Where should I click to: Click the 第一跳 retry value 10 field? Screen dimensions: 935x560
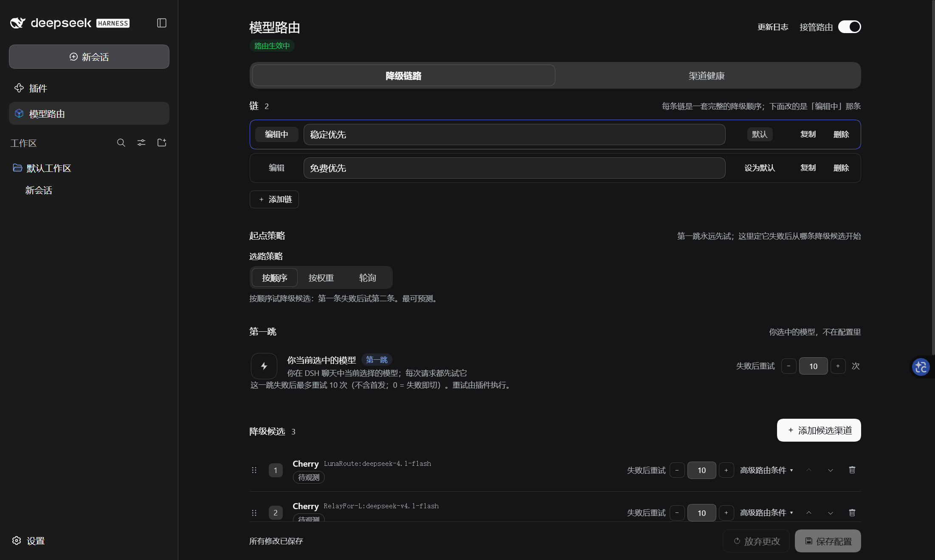[x=813, y=366]
